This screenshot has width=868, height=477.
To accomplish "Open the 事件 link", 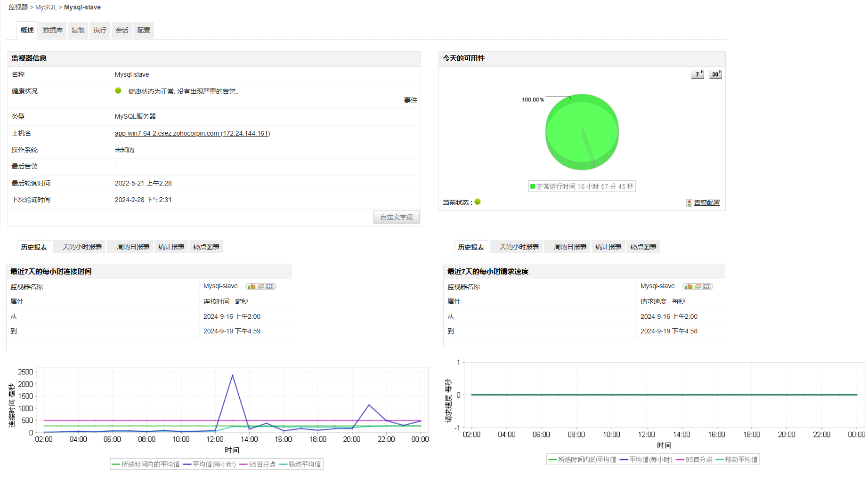I will point(411,100).
